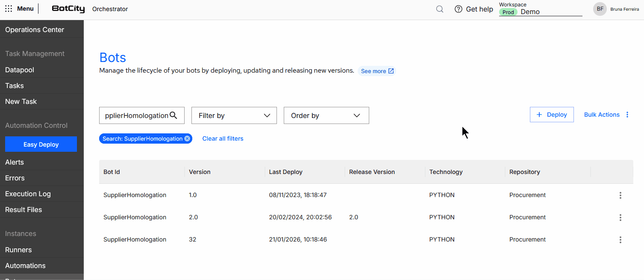Expand the Filter by dropdown
This screenshot has height=280, width=644.
234,115
